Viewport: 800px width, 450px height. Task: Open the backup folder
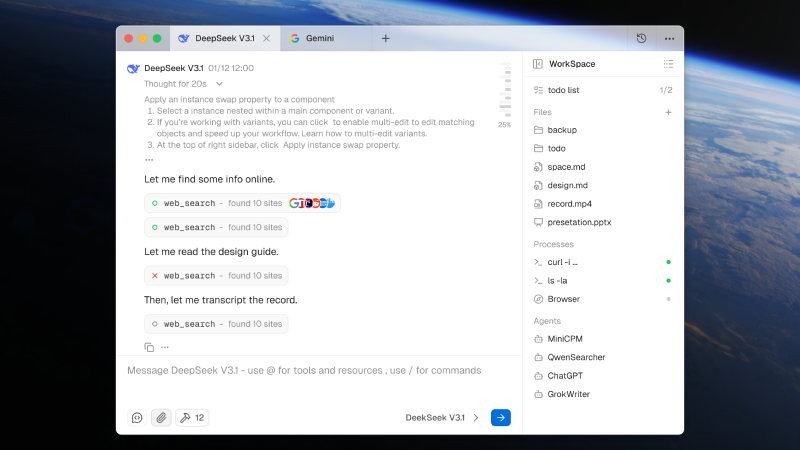coord(603,130)
